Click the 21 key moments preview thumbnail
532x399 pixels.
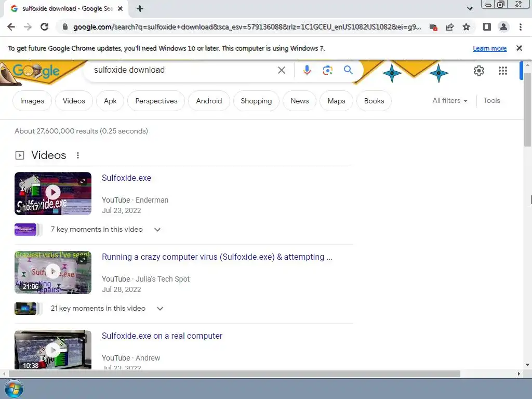25,309
